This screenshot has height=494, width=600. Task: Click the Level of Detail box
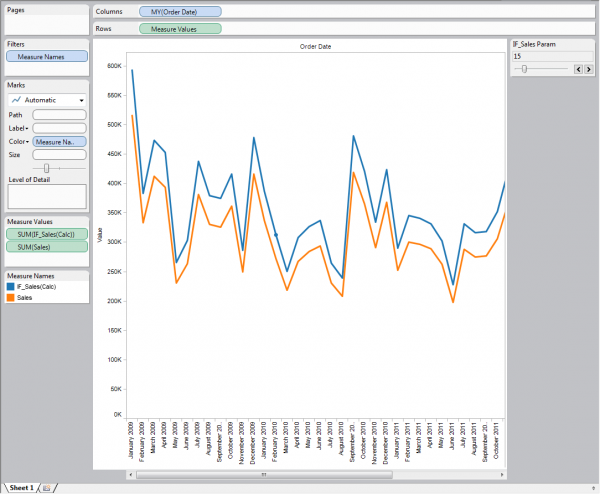pos(46,195)
